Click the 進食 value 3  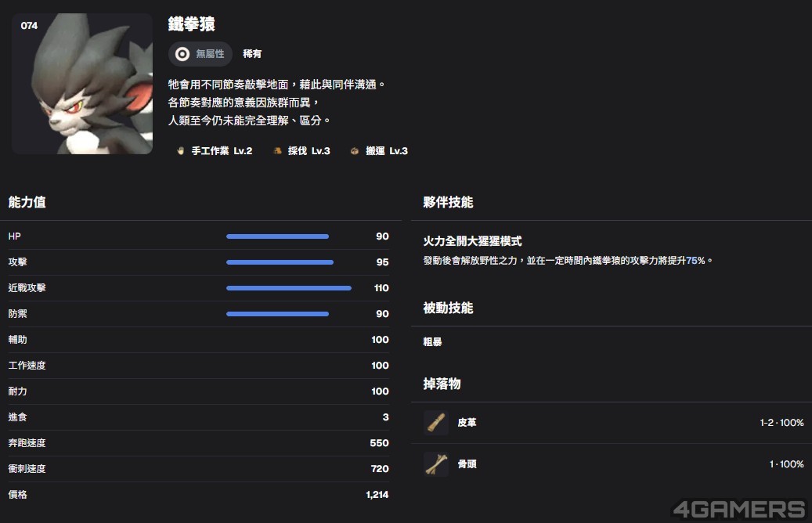point(386,417)
